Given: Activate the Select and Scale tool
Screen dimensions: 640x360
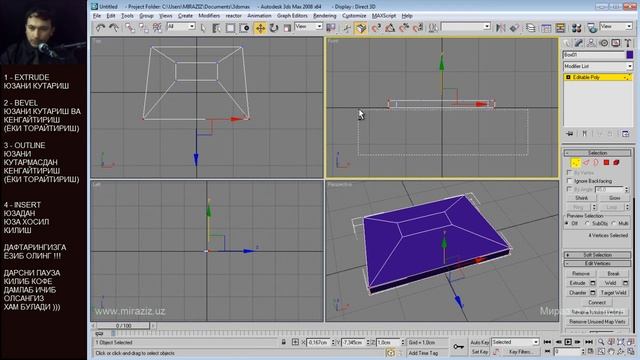Looking at the screenshot, I should (287, 28).
